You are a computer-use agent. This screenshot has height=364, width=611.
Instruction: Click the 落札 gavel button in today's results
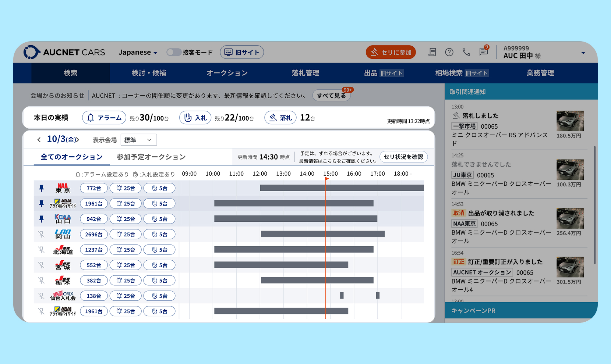point(280,118)
